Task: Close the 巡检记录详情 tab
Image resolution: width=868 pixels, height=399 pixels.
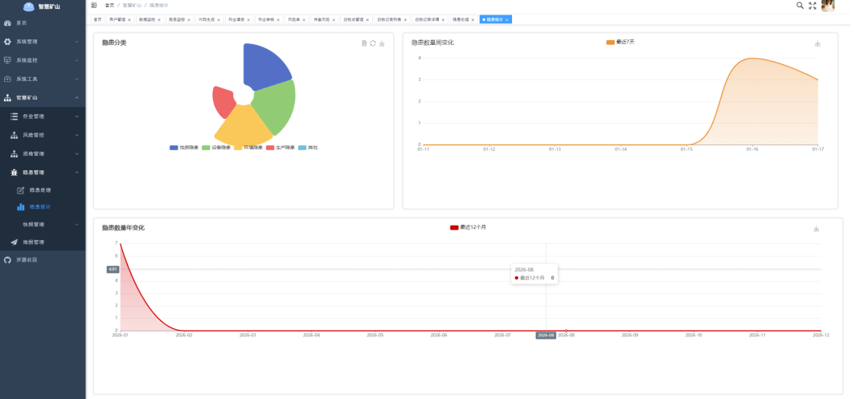Action: [444, 19]
